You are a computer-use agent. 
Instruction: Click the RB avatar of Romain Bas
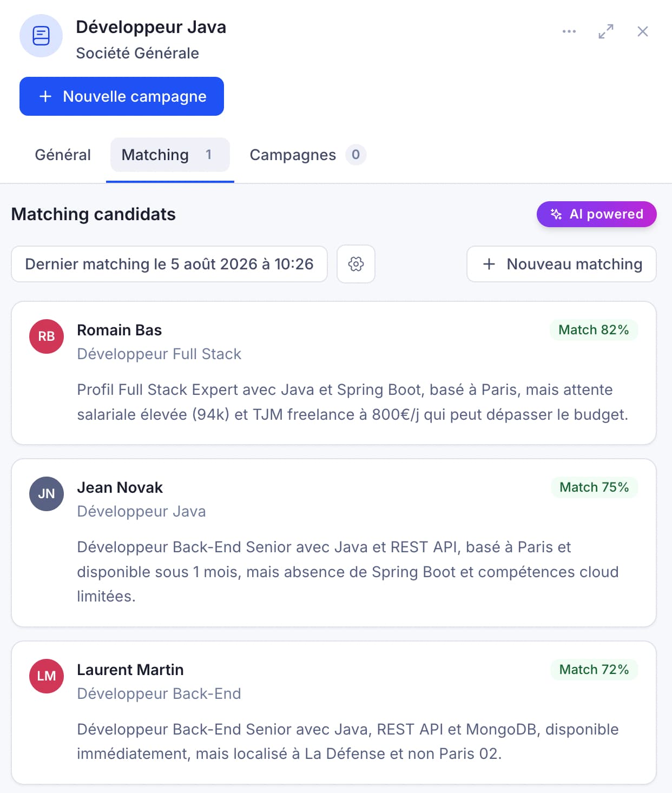pyautogui.click(x=47, y=336)
